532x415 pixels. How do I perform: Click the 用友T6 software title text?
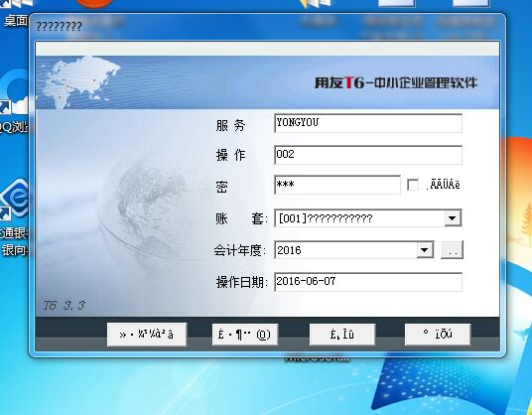point(396,82)
